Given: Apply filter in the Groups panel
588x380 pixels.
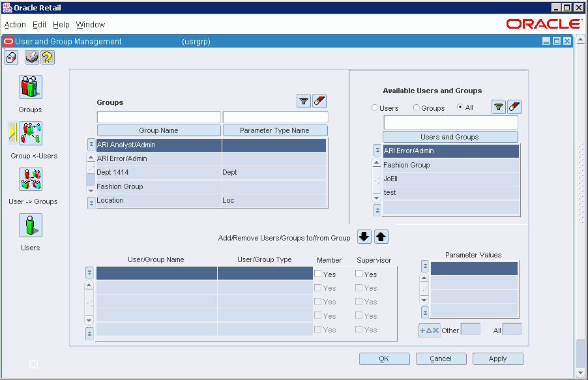Looking at the screenshot, I should pos(304,101).
